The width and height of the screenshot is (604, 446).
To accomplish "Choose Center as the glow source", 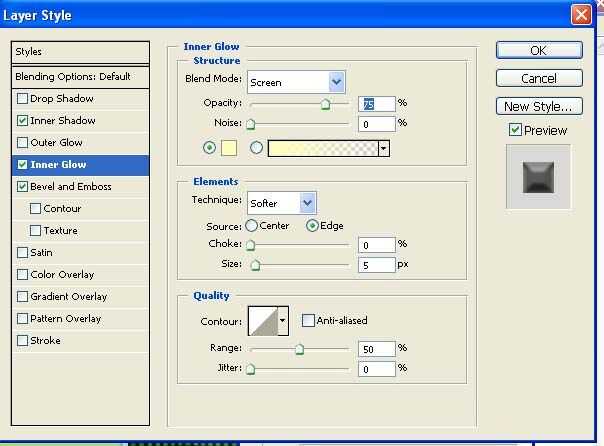I will click(252, 226).
